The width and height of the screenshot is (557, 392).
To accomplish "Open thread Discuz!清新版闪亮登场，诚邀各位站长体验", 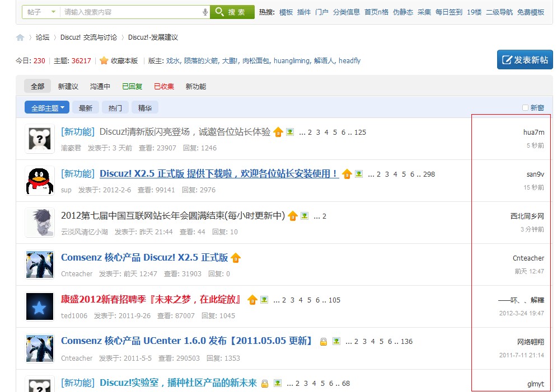I will click(185, 132).
